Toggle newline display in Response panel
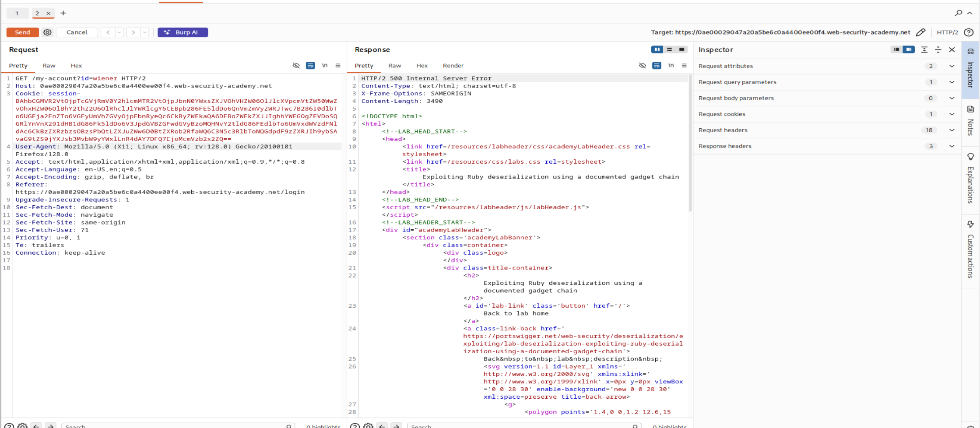The height and width of the screenshot is (428, 980). click(x=671, y=66)
